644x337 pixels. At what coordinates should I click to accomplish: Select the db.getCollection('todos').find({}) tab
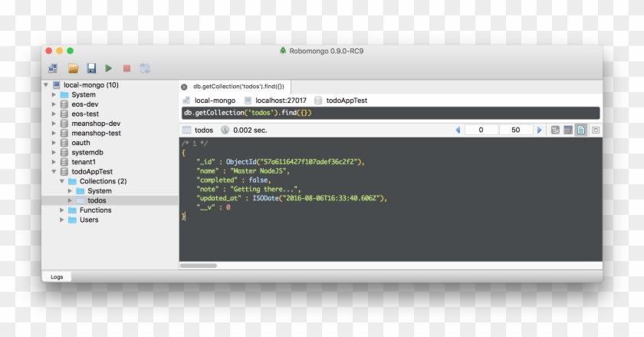238,87
